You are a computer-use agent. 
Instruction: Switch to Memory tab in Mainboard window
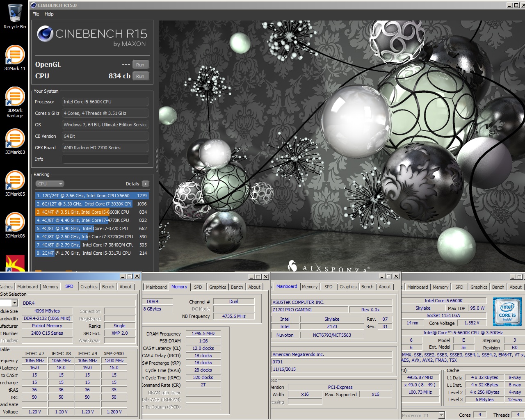(310, 287)
